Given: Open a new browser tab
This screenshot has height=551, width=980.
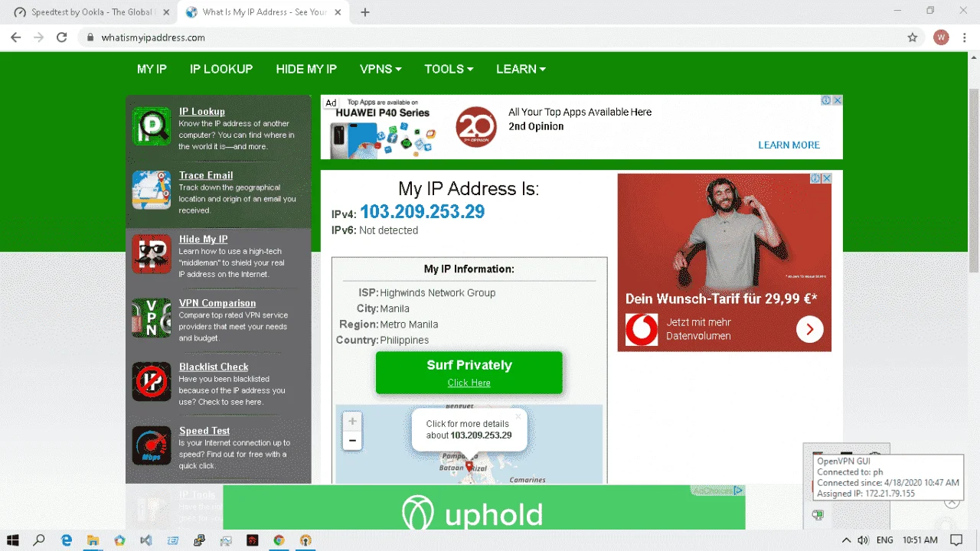Looking at the screenshot, I should (x=365, y=12).
